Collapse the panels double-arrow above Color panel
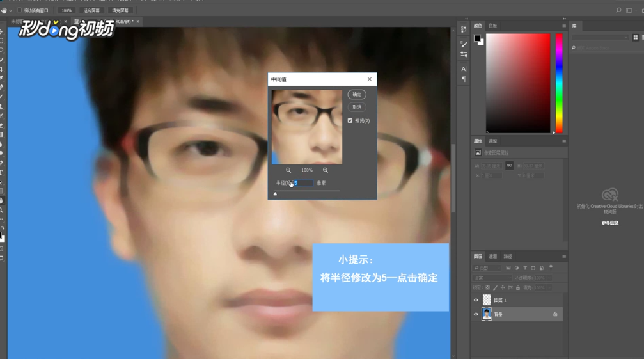 [564, 19]
